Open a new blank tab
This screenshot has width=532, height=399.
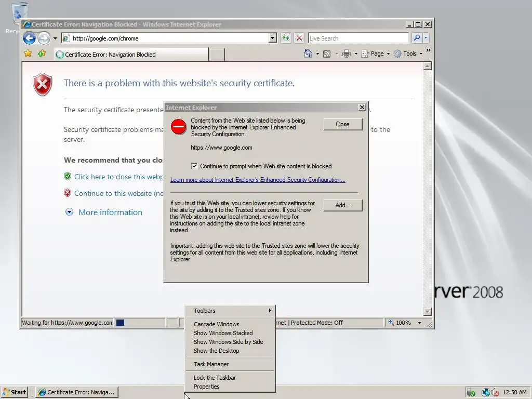click(217, 54)
